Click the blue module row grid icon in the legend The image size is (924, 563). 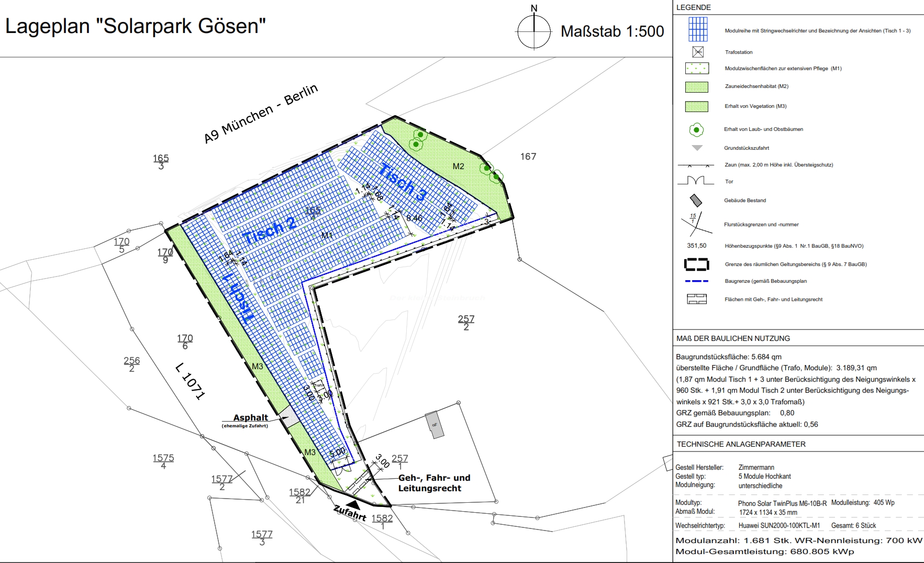pos(698,29)
